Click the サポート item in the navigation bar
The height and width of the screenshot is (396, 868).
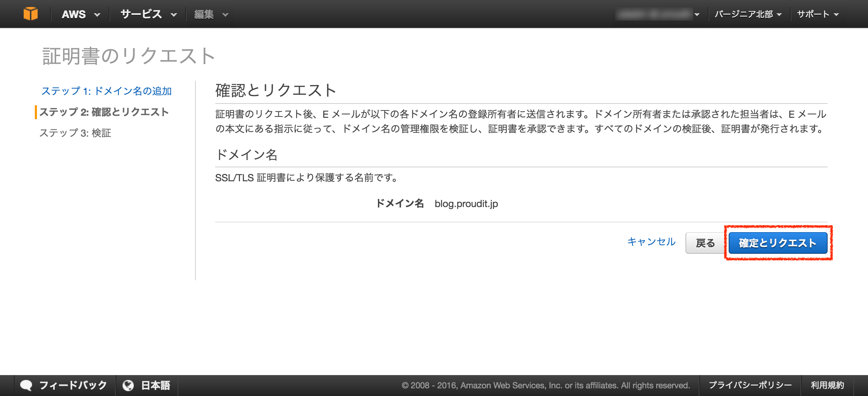click(x=813, y=14)
